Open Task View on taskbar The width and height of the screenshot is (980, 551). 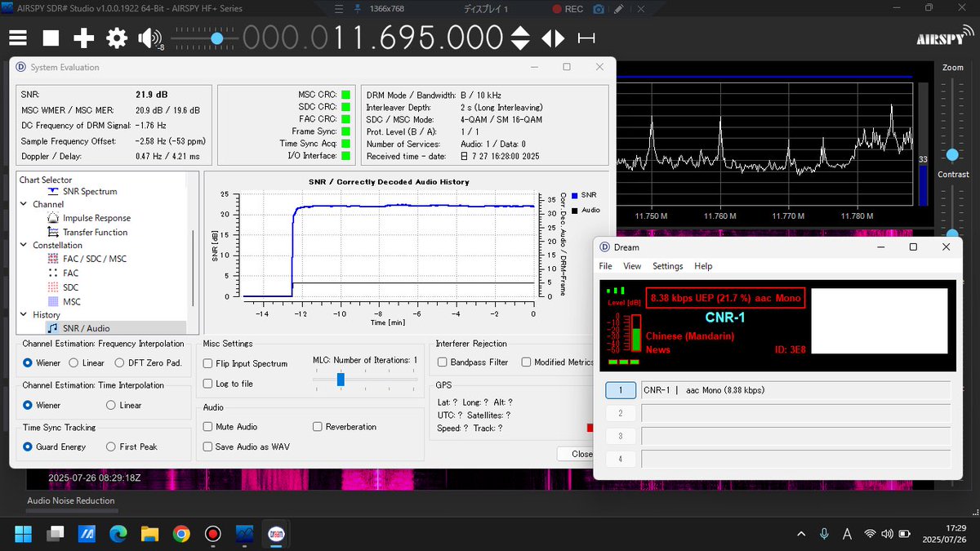56,534
